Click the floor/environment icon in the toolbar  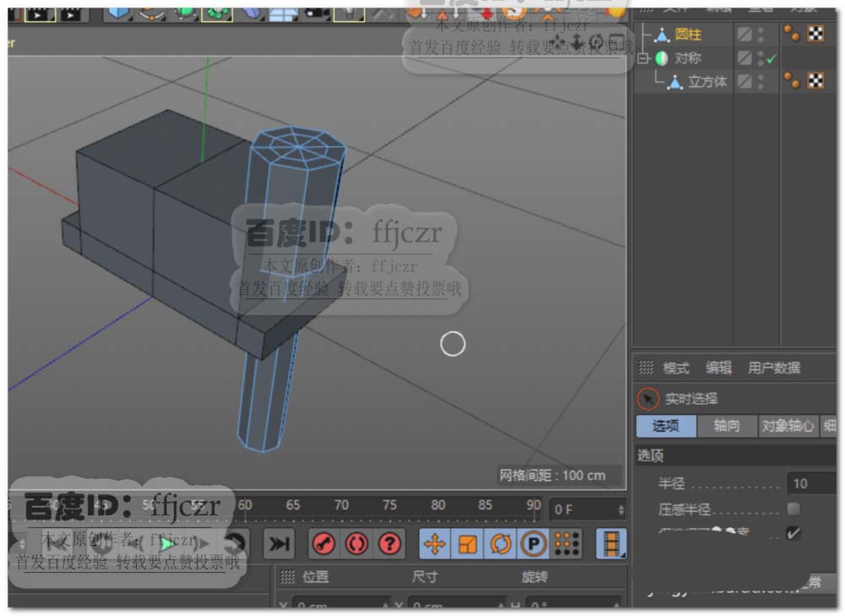point(283,14)
